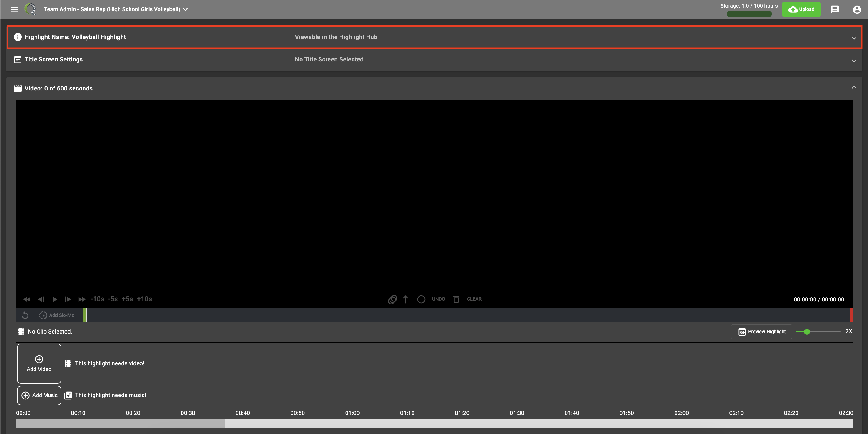Skip forward five seconds with +5s

[127, 299]
